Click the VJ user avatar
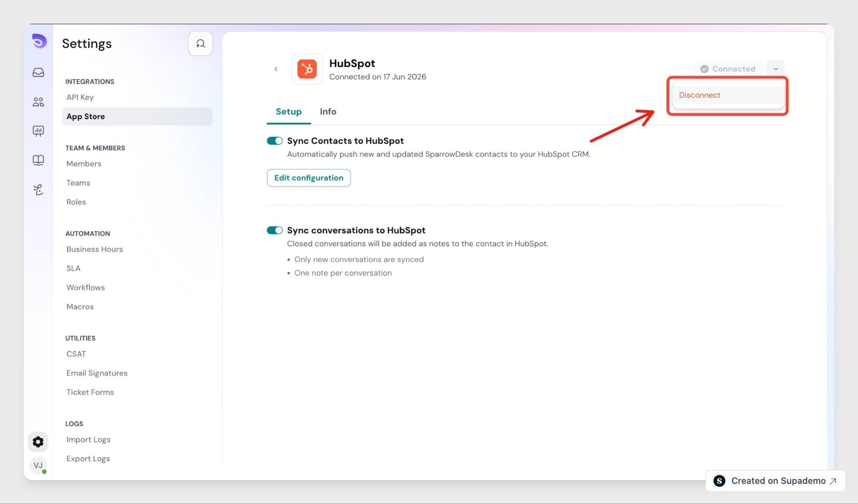Screen dimensions: 858x504 tap(38, 465)
